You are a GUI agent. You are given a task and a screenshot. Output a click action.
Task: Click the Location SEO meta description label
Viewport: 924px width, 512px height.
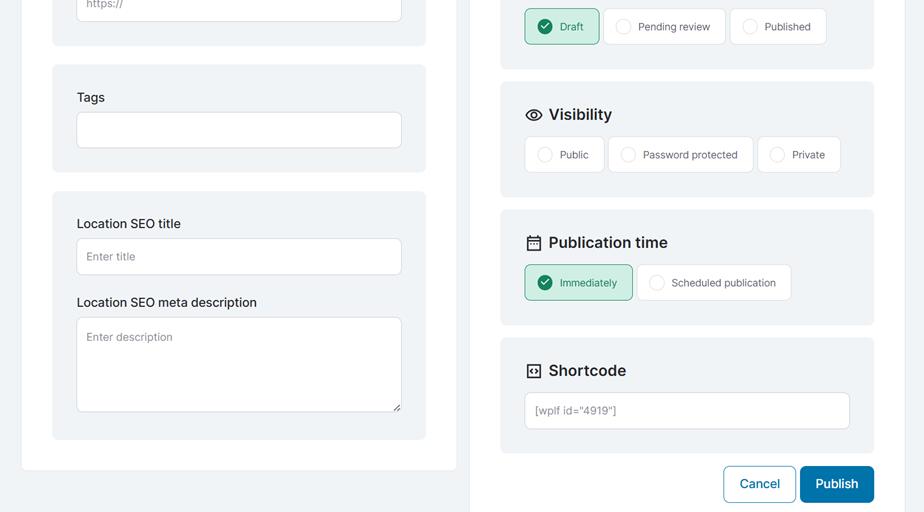coord(167,302)
